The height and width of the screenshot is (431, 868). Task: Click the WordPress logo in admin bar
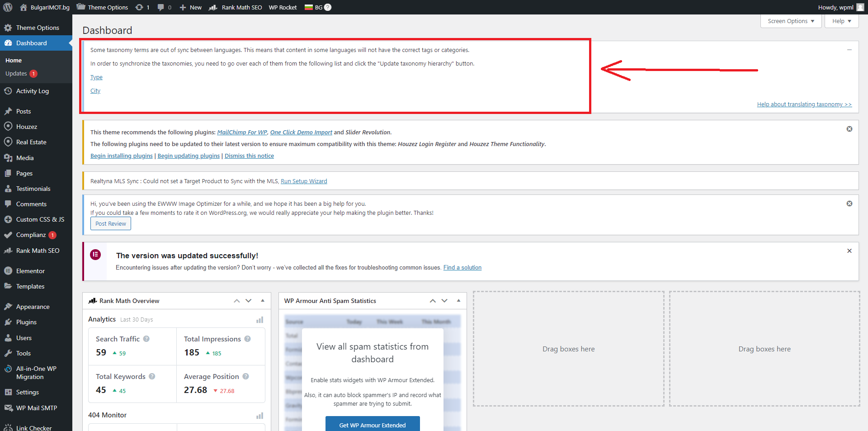(x=8, y=7)
